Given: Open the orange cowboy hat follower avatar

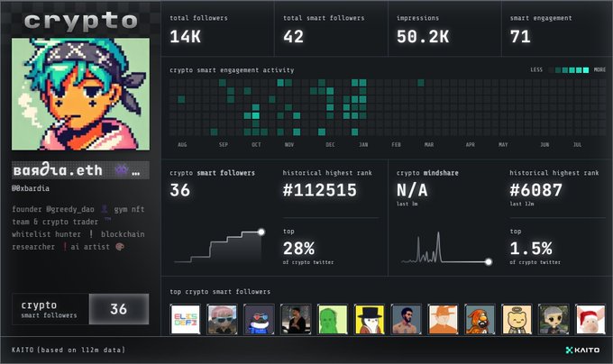Looking at the screenshot, I should pyautogui.click(x=443, y=319).
